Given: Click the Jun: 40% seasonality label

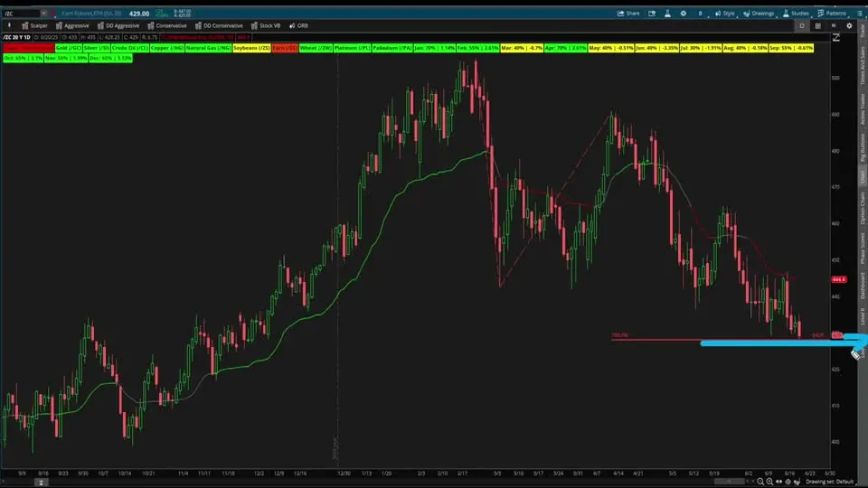Looking at the screenshot, I should click(x=656, y=48).
